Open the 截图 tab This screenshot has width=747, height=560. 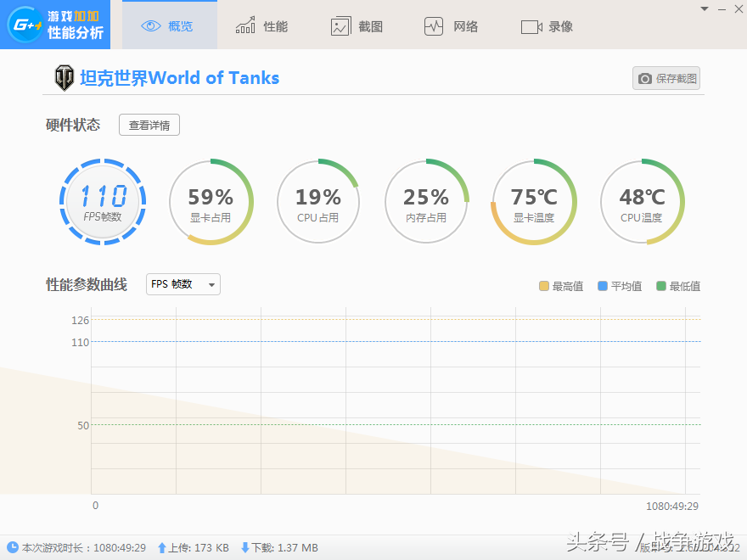[357, 26]
